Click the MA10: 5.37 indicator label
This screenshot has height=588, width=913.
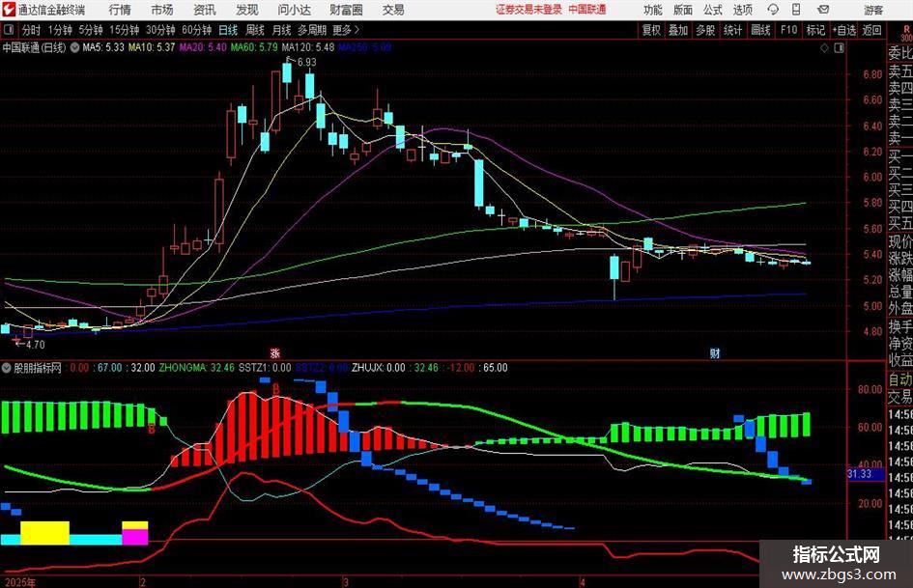(152, 47)
